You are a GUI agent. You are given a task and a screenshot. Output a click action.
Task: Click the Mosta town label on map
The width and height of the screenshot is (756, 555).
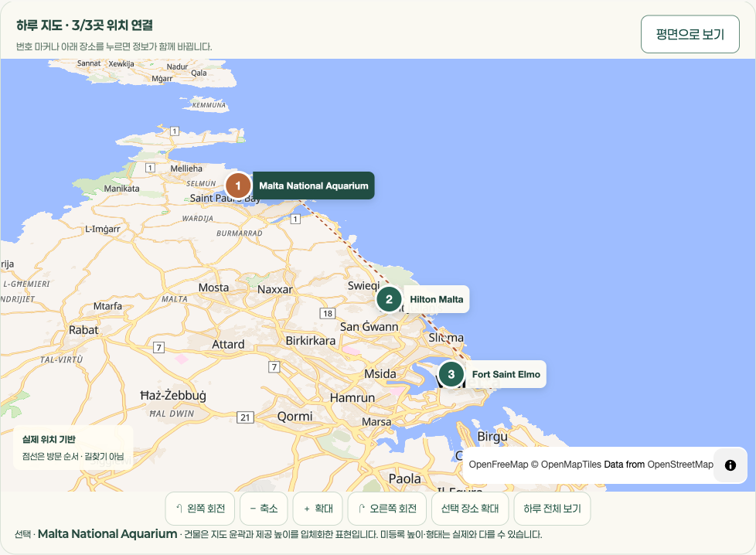point(213,288)
